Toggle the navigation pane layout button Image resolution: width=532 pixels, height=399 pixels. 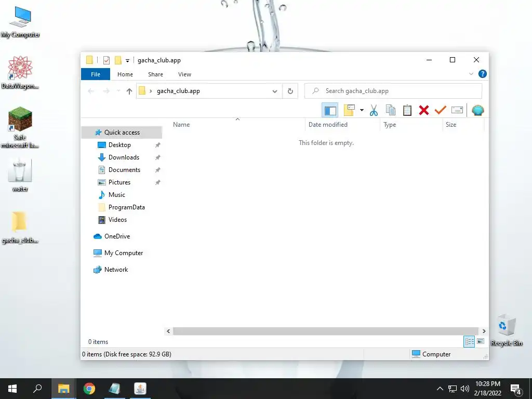pos(330,110)
